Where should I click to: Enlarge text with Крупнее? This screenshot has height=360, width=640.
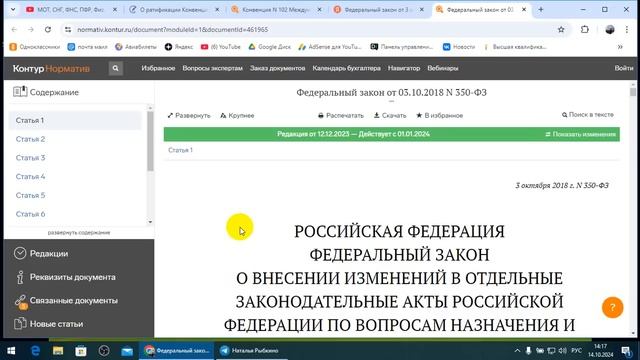(237, 116)
